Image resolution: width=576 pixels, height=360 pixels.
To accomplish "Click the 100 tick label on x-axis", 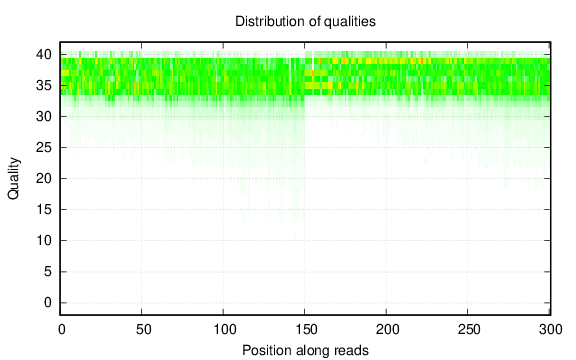I will tap(225, 330).
